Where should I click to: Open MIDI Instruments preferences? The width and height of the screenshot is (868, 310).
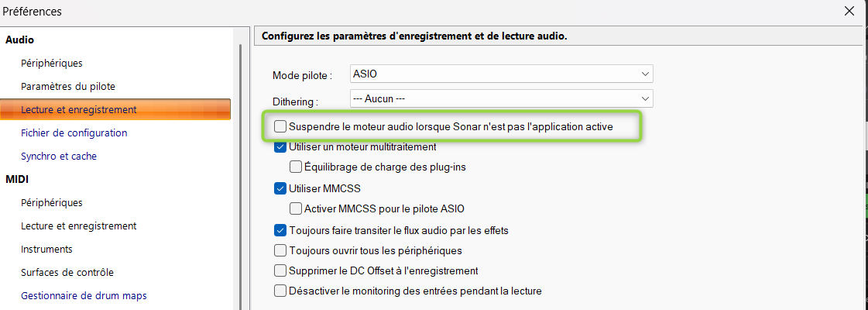coord(46,249)
